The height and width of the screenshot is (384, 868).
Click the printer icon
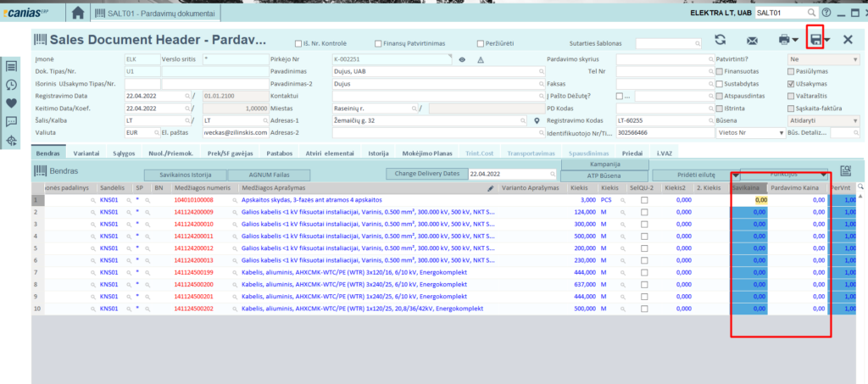[x=784, y=40]
